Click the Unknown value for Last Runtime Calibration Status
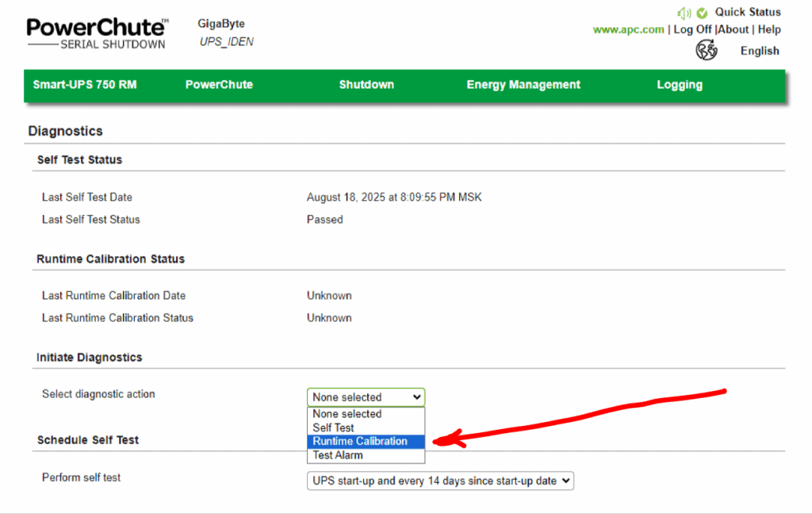 coord(329,318)
